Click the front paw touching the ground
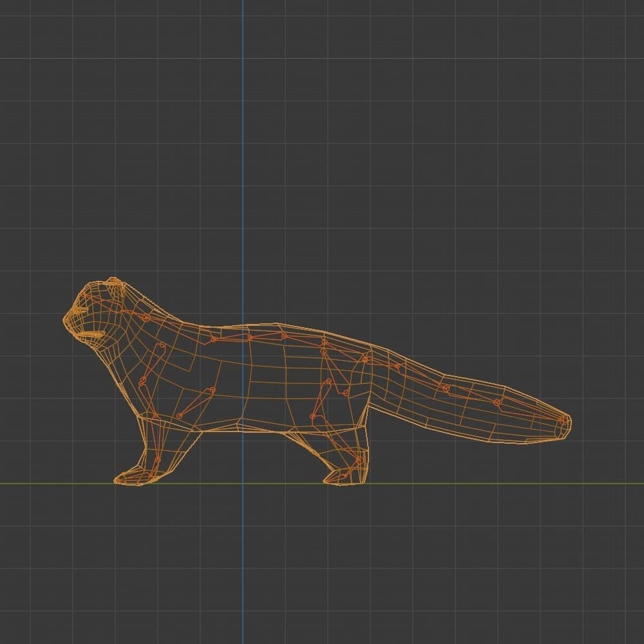 point(129,478)
